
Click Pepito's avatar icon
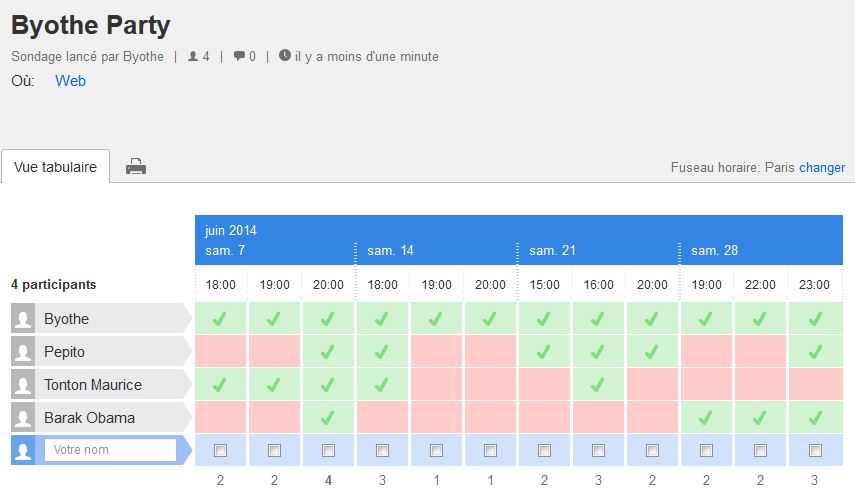coord(22,352)
